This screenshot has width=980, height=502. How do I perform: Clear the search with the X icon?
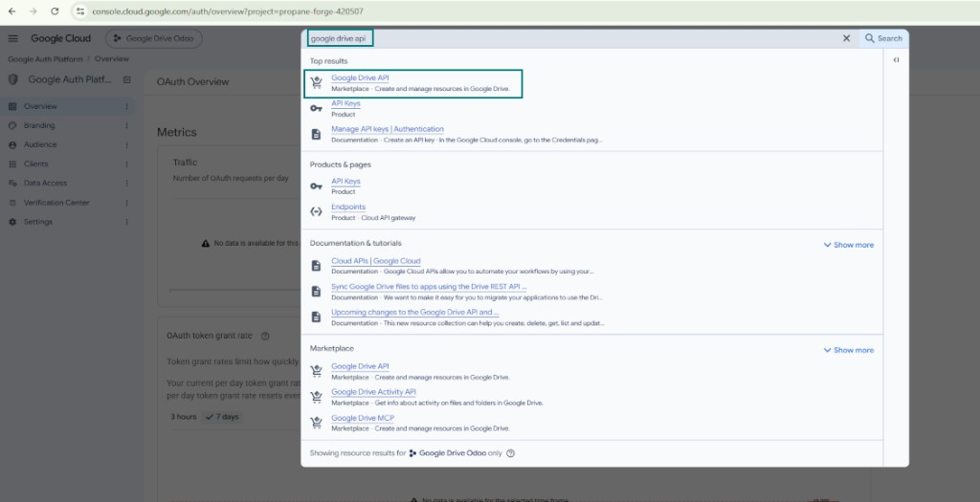tap(846, 38)
